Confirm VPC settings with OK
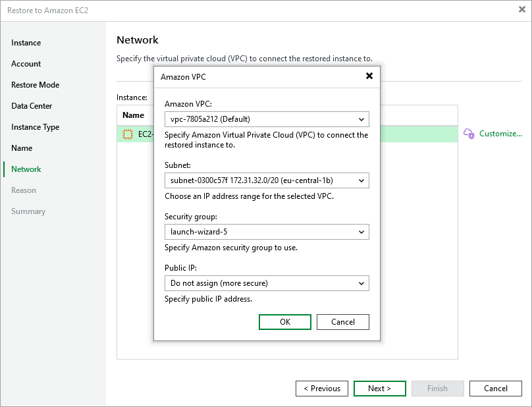The width and height of the screenshot is (532, 407). click(x=285, y=322)
